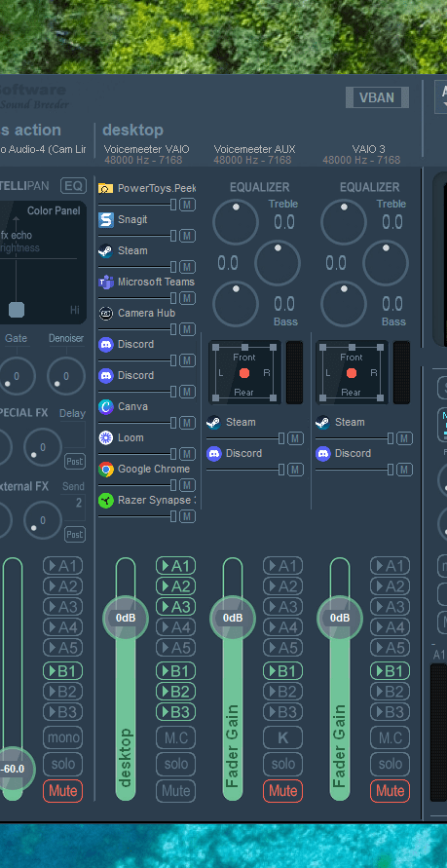Toggle A4 output on the desktop strip

pos(175,627)
